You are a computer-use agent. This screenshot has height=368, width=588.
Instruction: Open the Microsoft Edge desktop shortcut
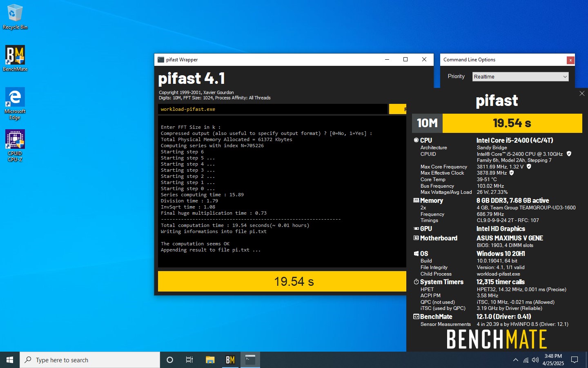(15, 103)
